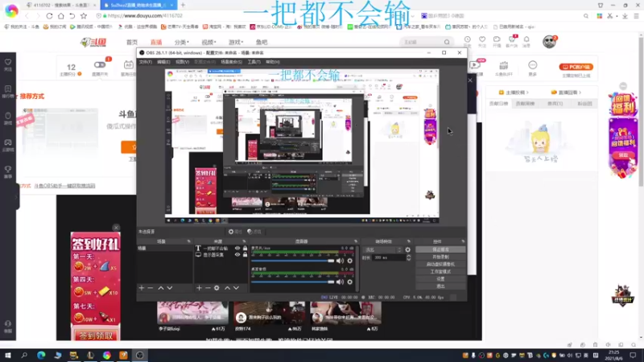Open the Douyu BUFF icon in toolbar
The image size is (644, 362).
pyautogui.click(x=504, y=68)
